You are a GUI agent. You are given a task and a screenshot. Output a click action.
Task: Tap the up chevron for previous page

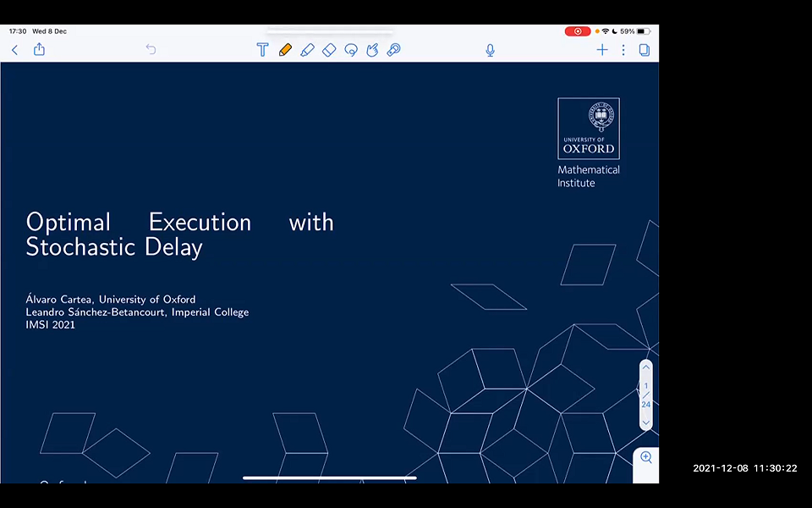[645, 367]
